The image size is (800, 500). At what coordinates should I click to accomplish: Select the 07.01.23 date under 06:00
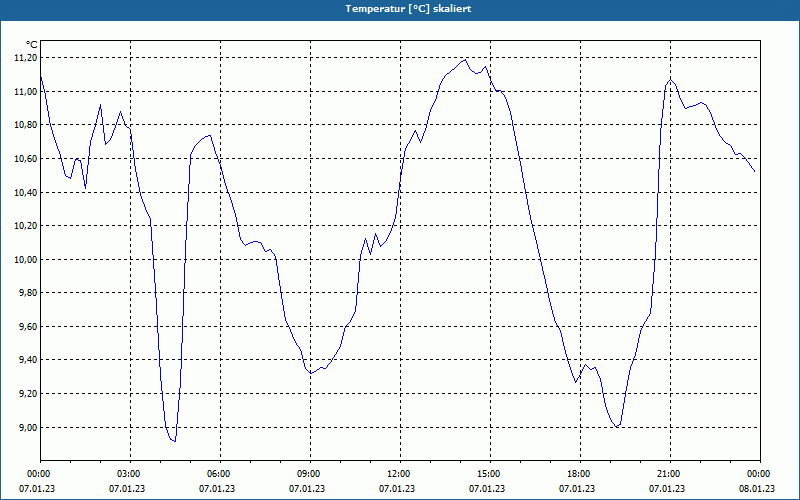pyautogui.click(x=217, y=489)
